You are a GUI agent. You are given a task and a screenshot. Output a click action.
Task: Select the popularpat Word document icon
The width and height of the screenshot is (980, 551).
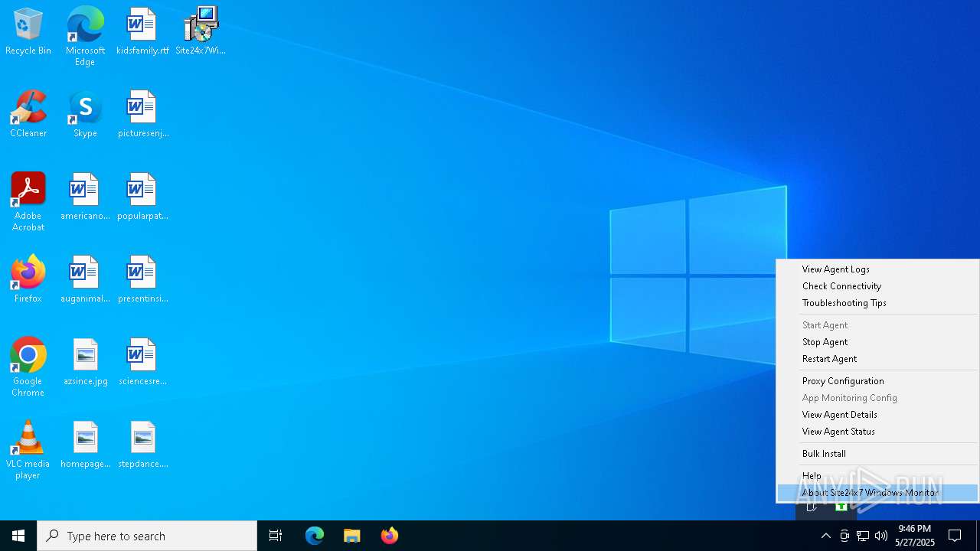[x=142, y=197]
